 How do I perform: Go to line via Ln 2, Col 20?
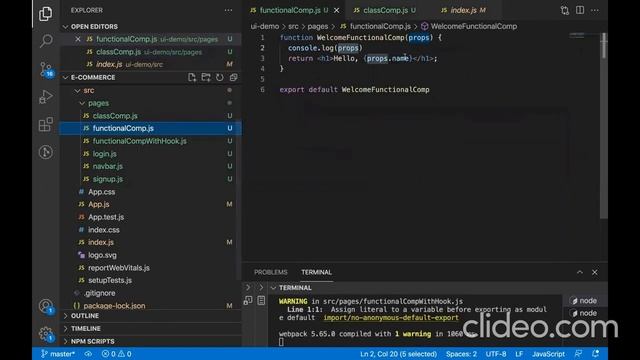tap(398, 354)
